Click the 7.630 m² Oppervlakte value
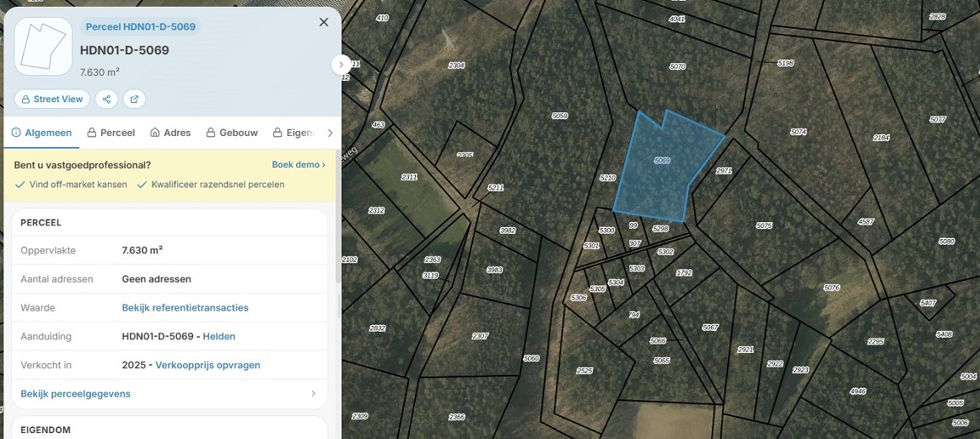The image size is (980, 439). (143, 250)
